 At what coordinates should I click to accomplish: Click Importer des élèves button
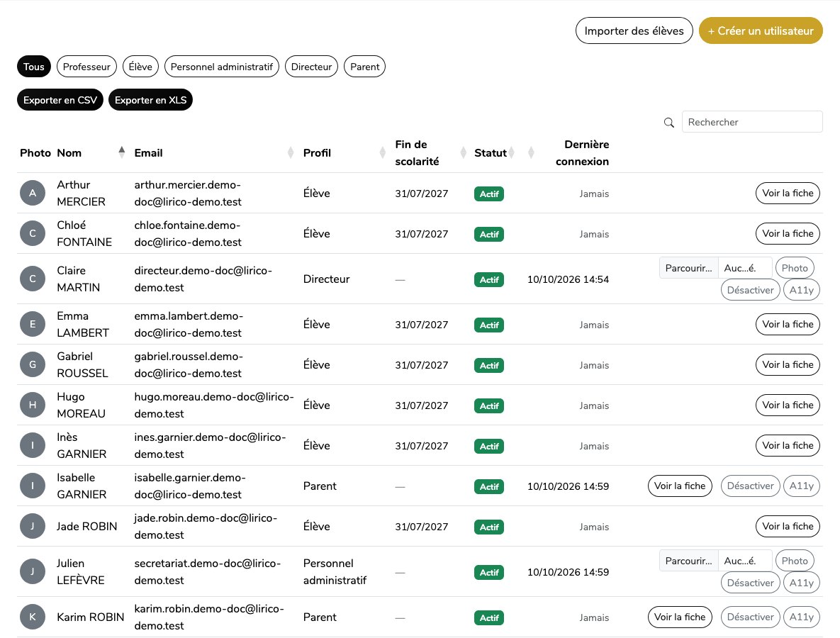coord(634,31)
